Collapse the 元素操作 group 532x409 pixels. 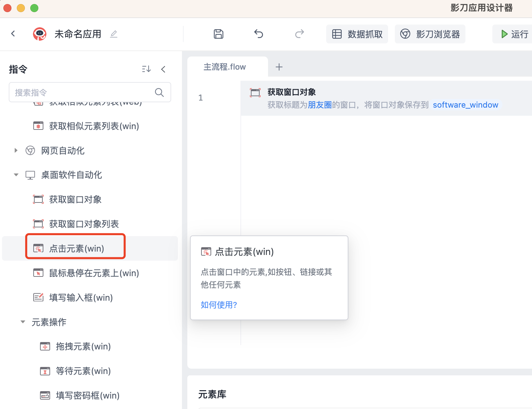click(23, 322)
